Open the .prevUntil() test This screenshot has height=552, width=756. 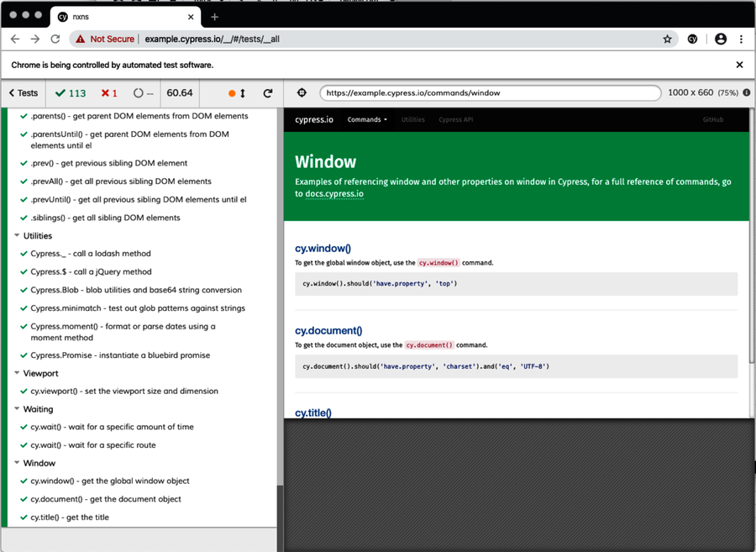[139, 200]
